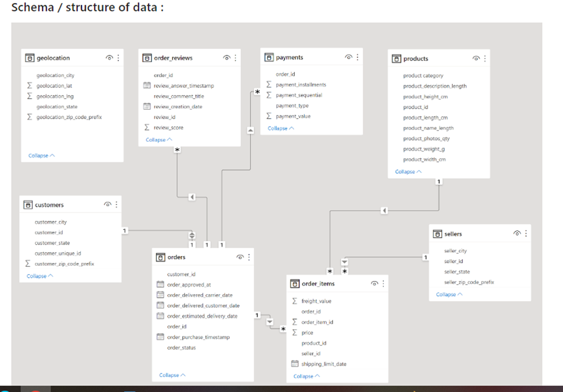Open the more options menu on order_reviews
Viewport: 563px width, 392px height.
pyautogui.click(x=236, y=57)
